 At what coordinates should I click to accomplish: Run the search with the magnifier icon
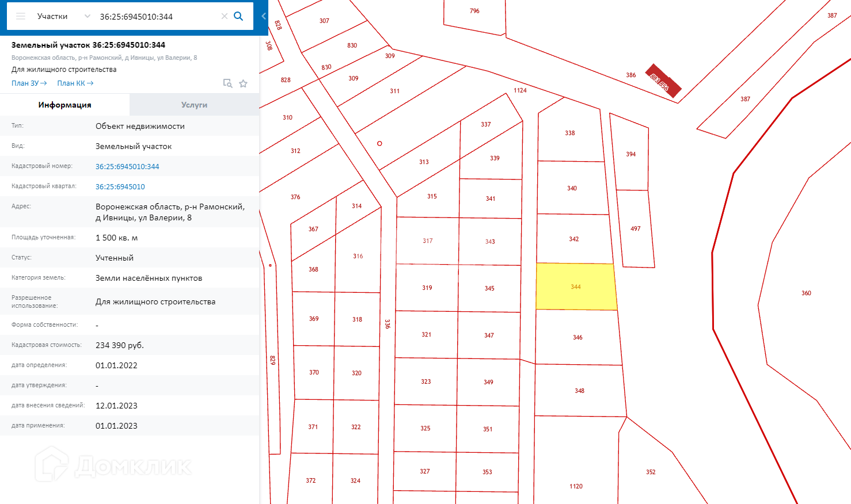(x=238, y=16)
